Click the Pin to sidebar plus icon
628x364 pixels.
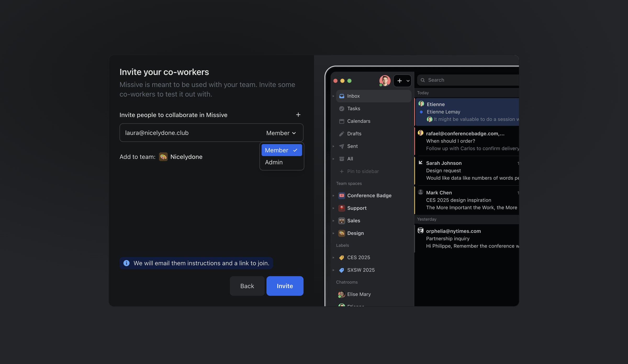(x=341, y=171)
